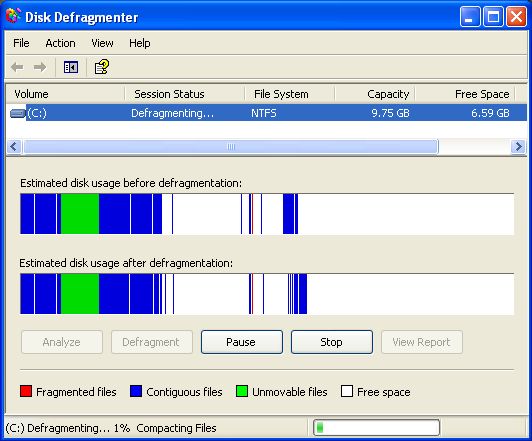Open the Action menu
This screenshot has height=441, width=532.
click(60, 43)
